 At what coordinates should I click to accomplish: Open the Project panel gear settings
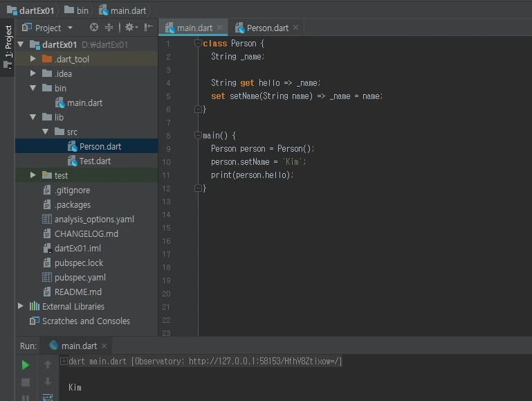click(129, 28)
